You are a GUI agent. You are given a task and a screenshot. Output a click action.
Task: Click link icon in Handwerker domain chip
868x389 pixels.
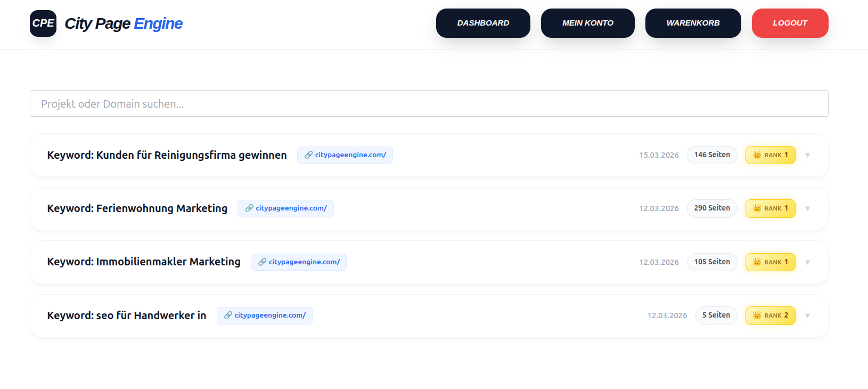click(228, 315)
